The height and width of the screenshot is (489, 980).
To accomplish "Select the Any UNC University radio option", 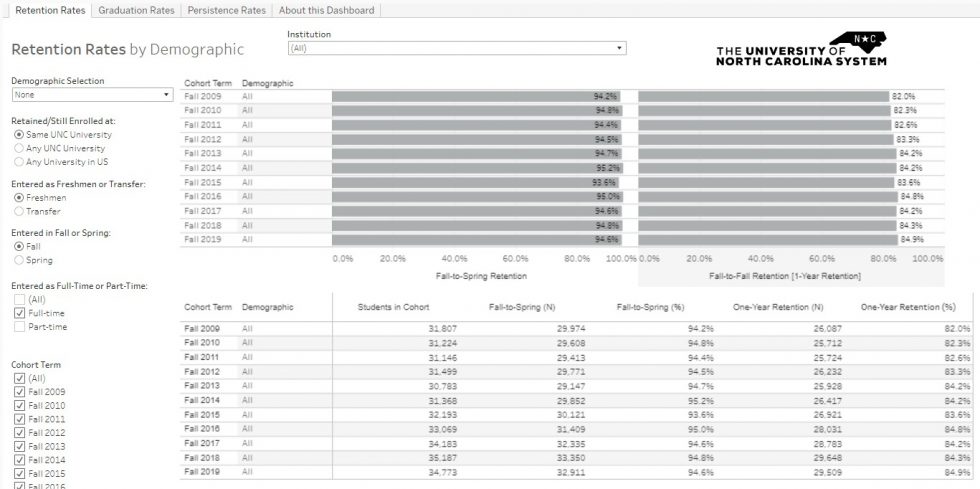I will [19, 148].
